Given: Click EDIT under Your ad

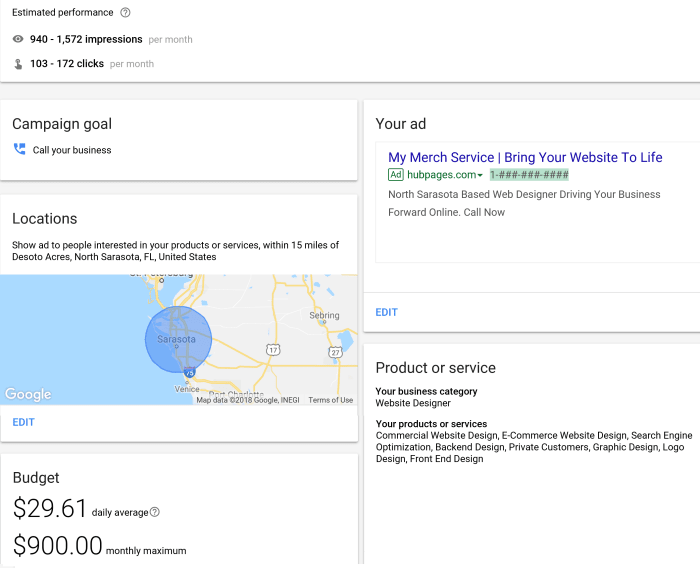Looking at the screenshot, I should (386, 312).
